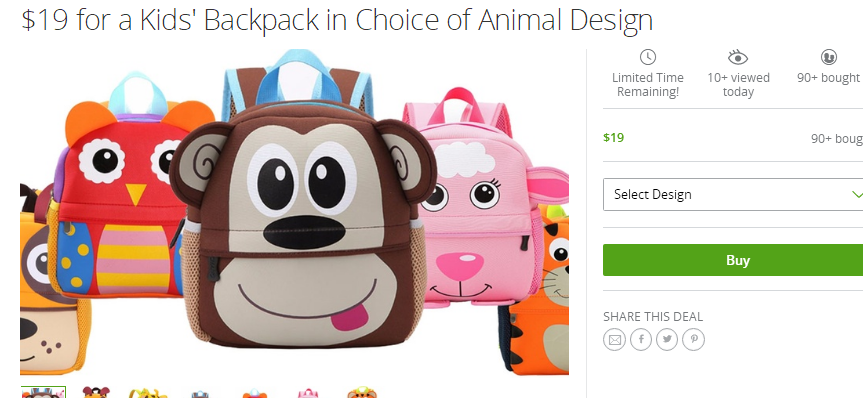Select the second thumbnail with dark red ears
Image resolution: width=863 pixels, height=398 pixels.
tap(96, 392)
